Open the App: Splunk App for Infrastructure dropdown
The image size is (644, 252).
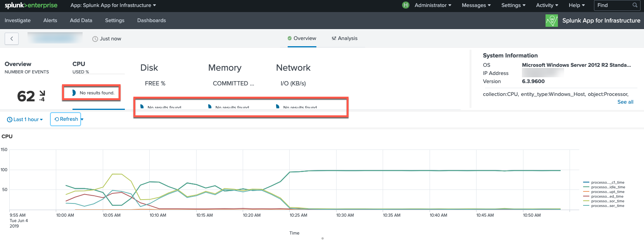(113, 5)
